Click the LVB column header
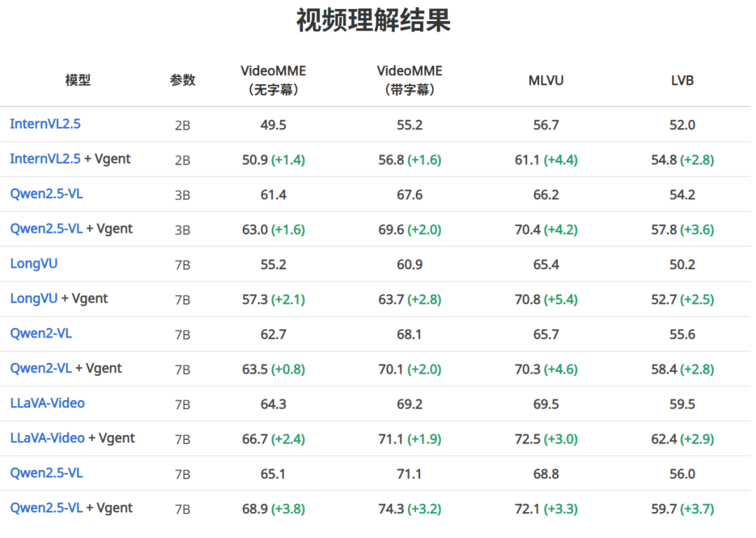Screen dimensions: 756x538 pos(682,80)
